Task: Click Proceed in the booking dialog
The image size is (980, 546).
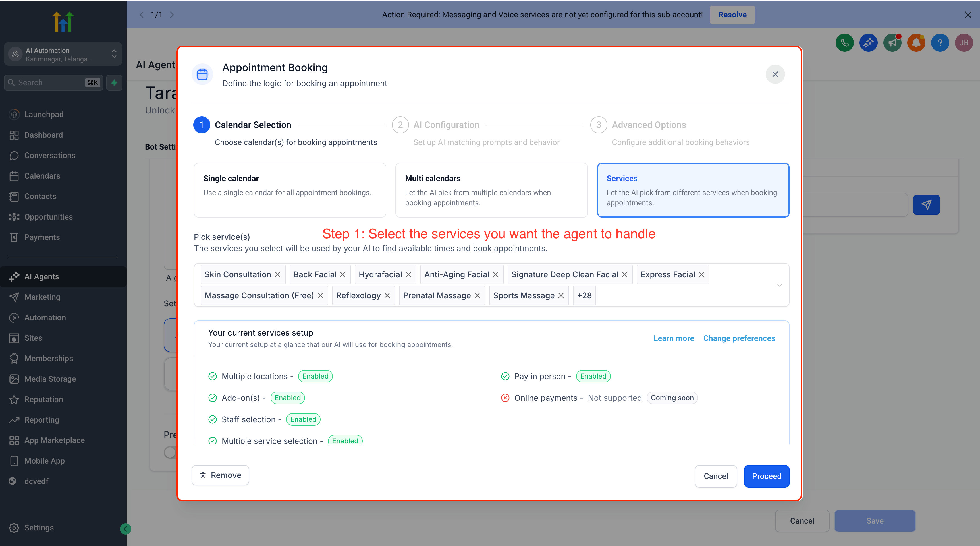Action: click(767, 476)
